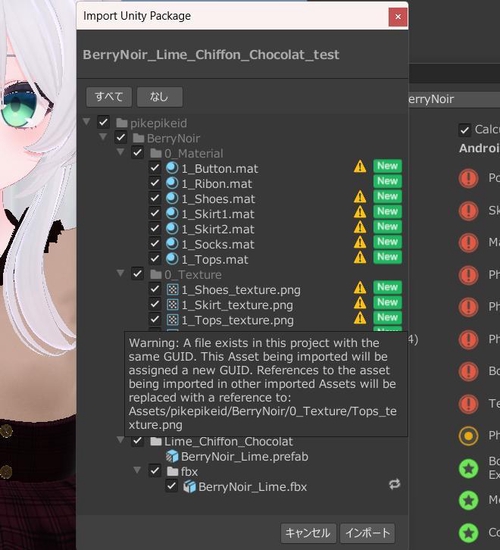Click the warning icon beside 1_Button.mat

360,167
